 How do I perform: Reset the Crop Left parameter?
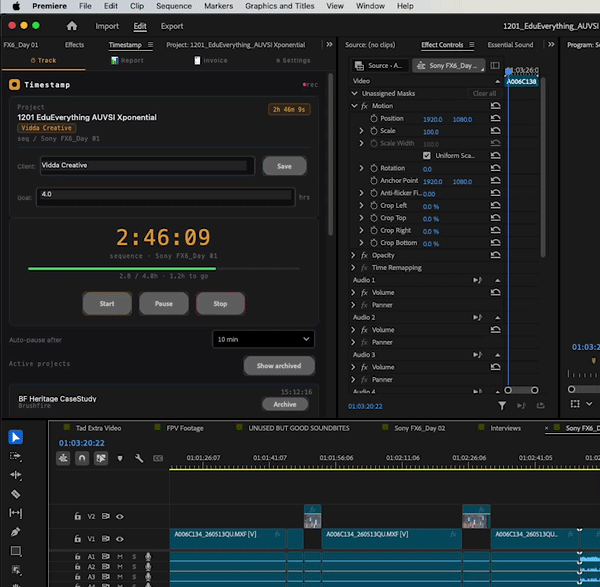point(496,205)
